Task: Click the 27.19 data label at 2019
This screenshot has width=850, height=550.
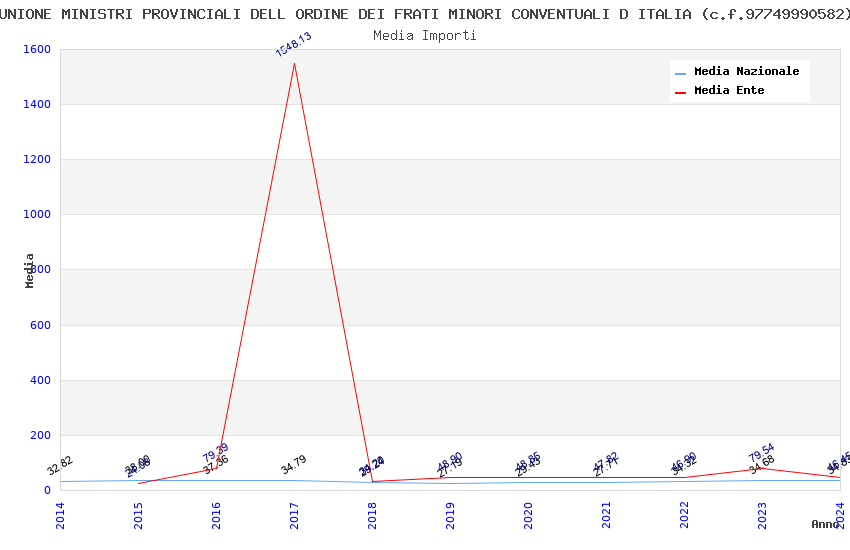Action: pyautogui.click(x=450, y=468)
